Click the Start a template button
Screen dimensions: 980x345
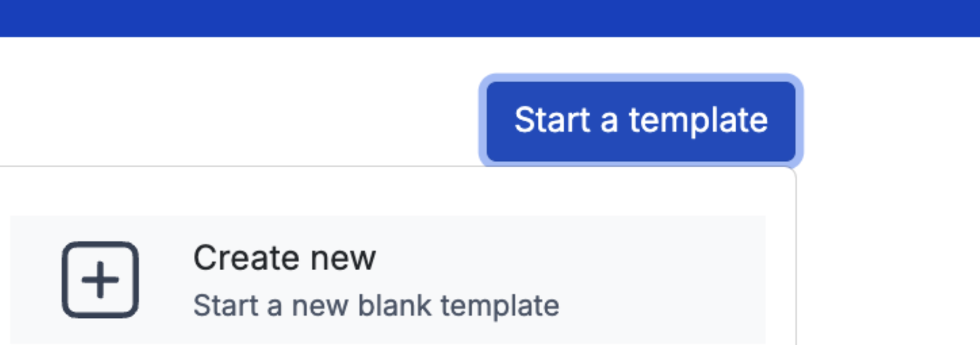tap(641, 121)
